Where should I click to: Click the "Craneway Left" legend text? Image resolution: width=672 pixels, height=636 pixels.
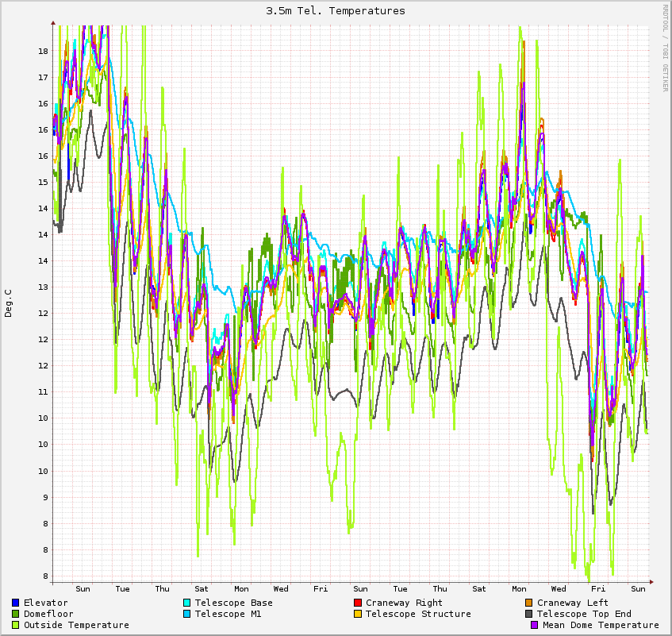[573, 603]
